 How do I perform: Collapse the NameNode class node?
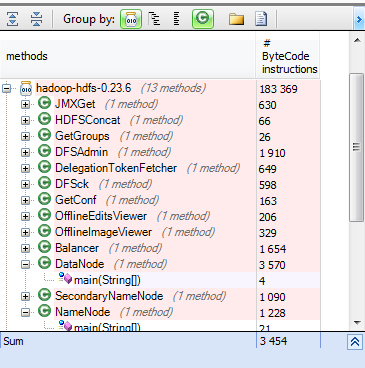click(x=25, y=313)
